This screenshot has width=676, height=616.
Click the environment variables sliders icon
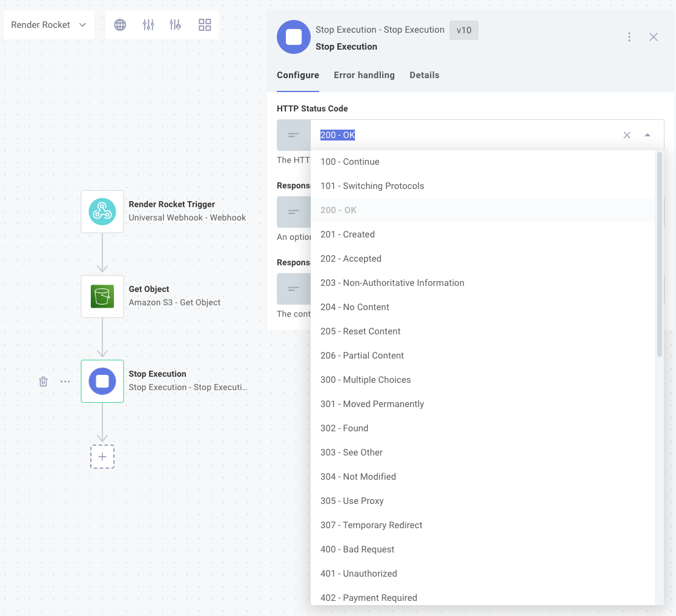pyautogui.click(x=176, y=25)
